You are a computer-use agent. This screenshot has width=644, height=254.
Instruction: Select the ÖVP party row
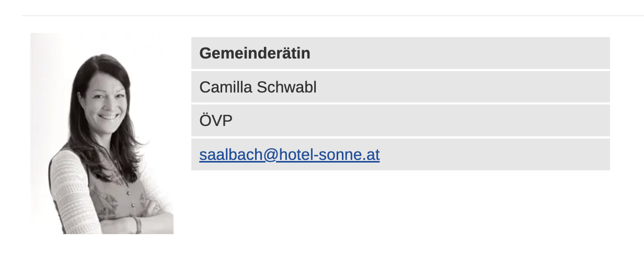pyautogui.click(x=400, y=121)
